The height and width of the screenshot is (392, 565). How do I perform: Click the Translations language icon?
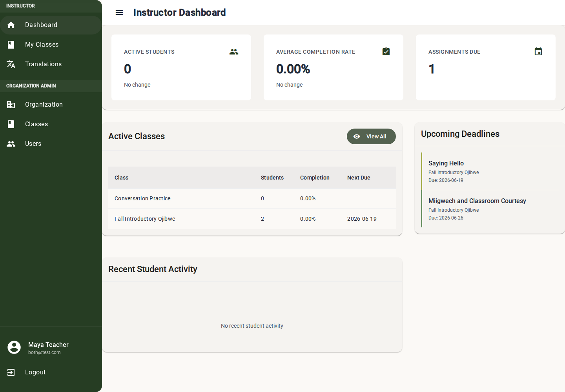pyautogui.click(x=11, y=64)
